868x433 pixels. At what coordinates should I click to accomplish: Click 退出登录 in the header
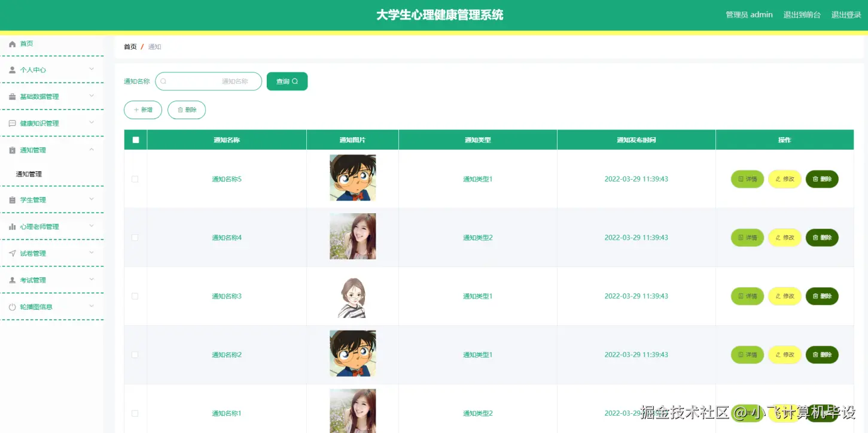(846, 15)
